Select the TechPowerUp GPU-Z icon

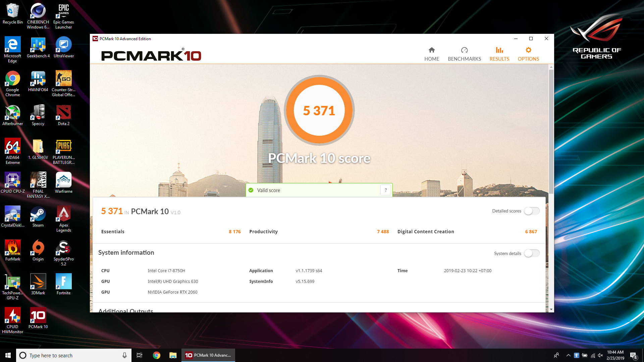pos(13,287)
